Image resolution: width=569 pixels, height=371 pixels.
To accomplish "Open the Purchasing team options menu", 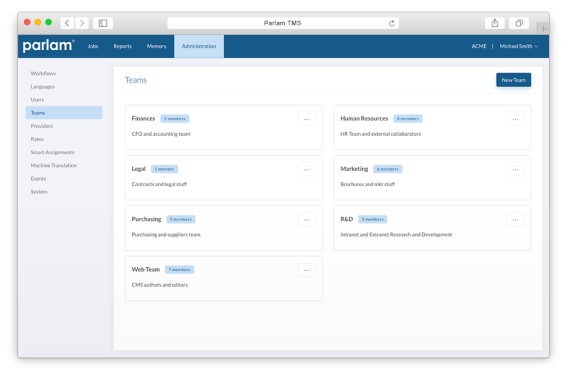I will (x=307, y=220).
